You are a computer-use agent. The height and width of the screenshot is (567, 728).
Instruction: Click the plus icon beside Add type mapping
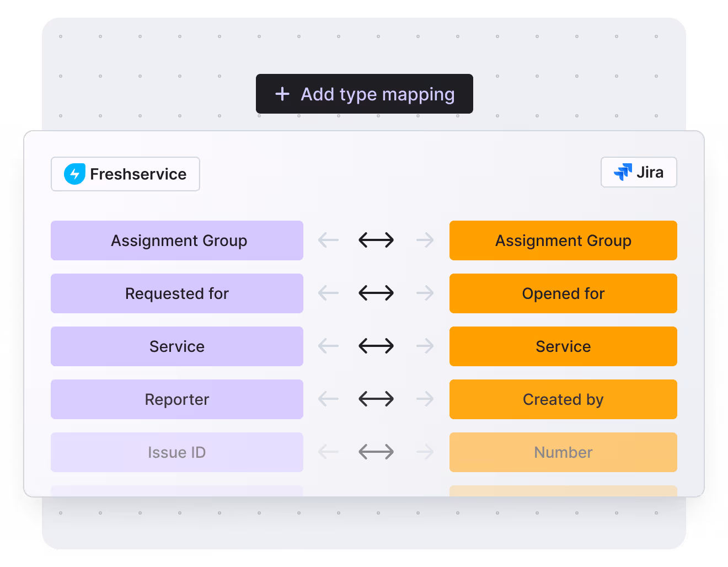(282, 94)
